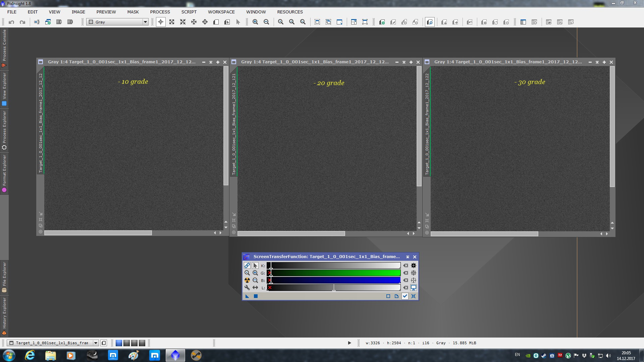Expand Process Console side panel

pyautogui.click(x=4, y=49)
